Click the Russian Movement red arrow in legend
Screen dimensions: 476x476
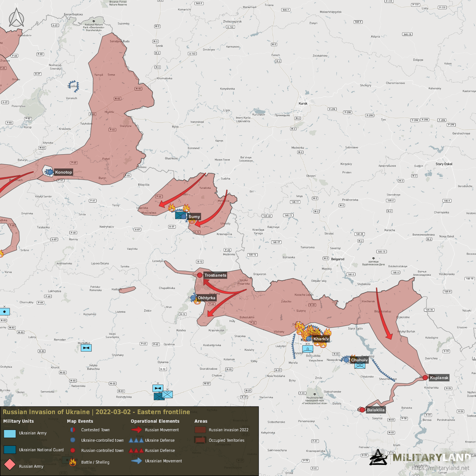(136, 430)
